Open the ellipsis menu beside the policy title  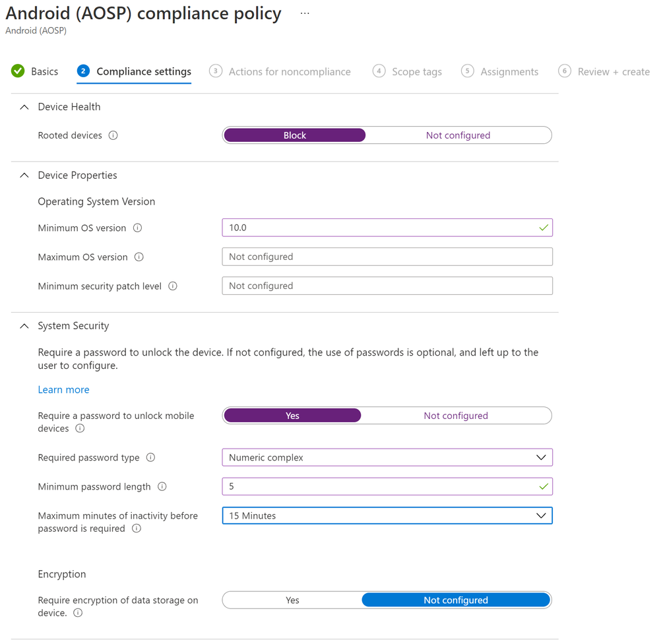305,13
